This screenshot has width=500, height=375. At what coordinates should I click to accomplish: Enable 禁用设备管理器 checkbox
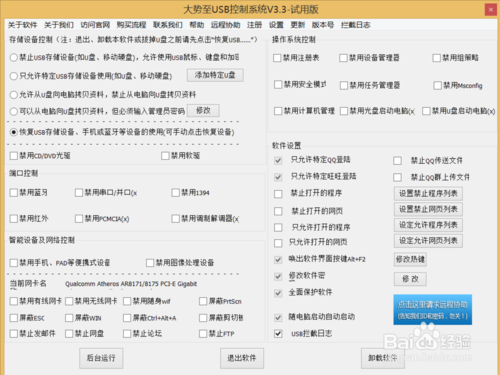(x=343, y=58)
